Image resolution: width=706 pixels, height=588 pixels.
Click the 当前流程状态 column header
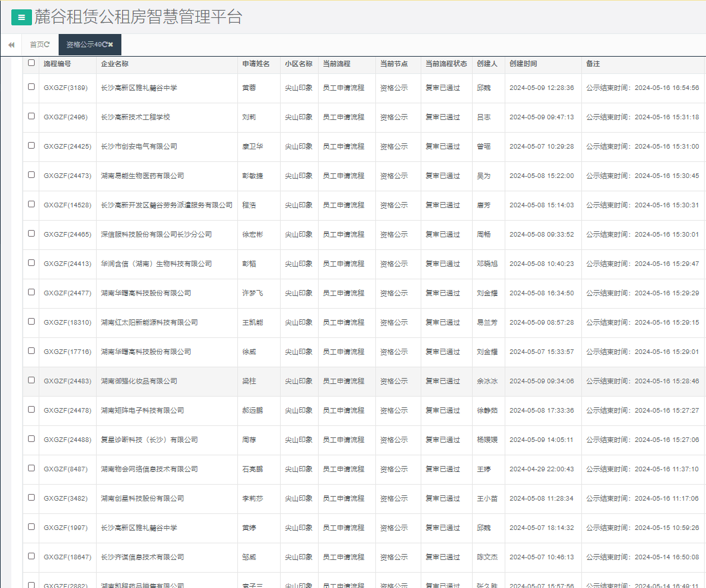[x=446, y=64]
